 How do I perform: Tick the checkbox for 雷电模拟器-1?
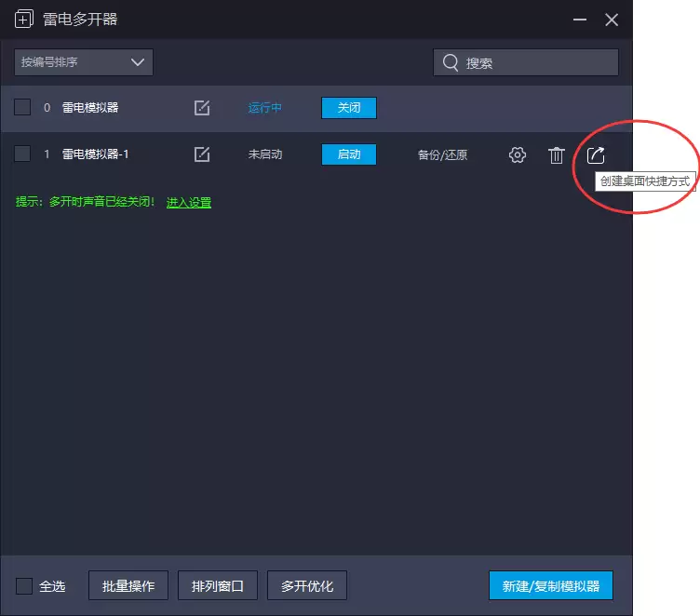[22, 154]
